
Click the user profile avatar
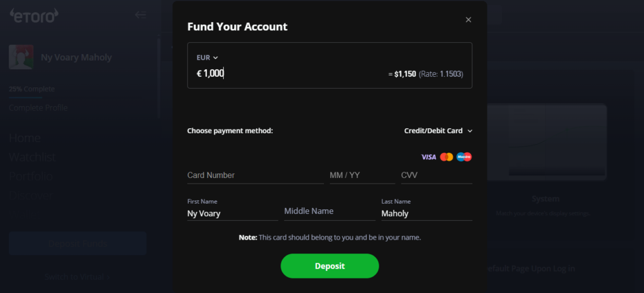click(21, 57)
